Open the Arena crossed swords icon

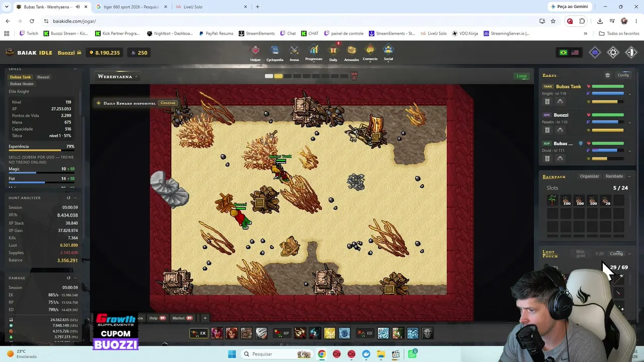click(x=294, y=50)
